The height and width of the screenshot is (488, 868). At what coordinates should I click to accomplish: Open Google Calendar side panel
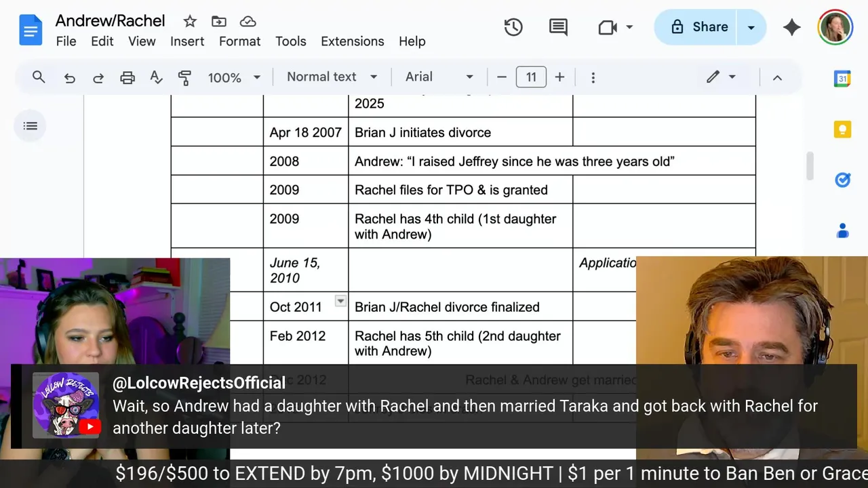tap(842, 79)
